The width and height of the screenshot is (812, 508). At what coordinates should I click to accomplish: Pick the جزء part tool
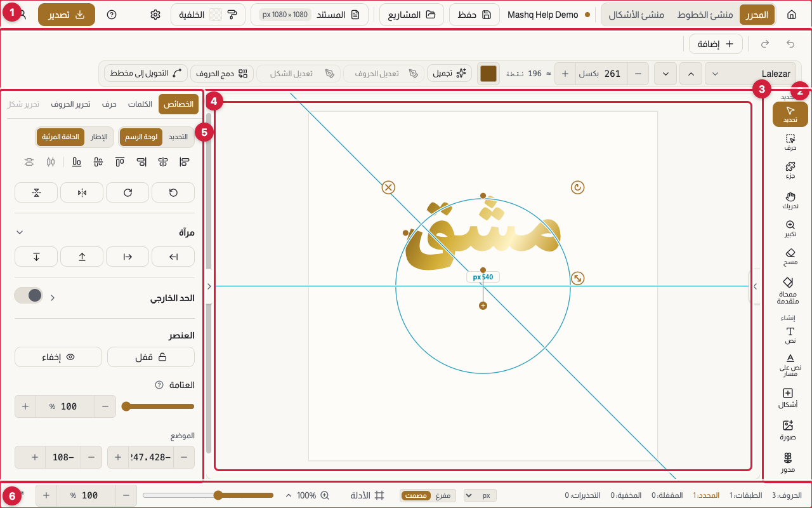coord(790,171)
